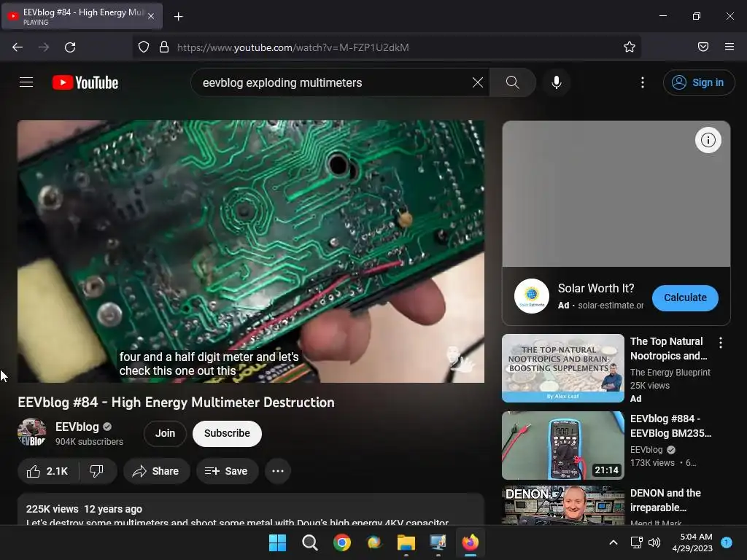Open Windows taskbar search
The width and height of the screenshot is (747, 560).
point(309,542)
